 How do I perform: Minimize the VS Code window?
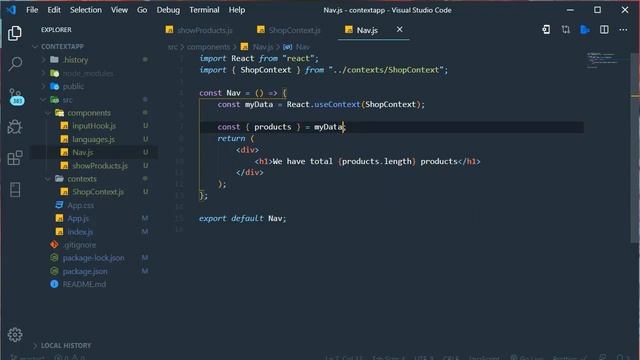click(x=570, y=10)
